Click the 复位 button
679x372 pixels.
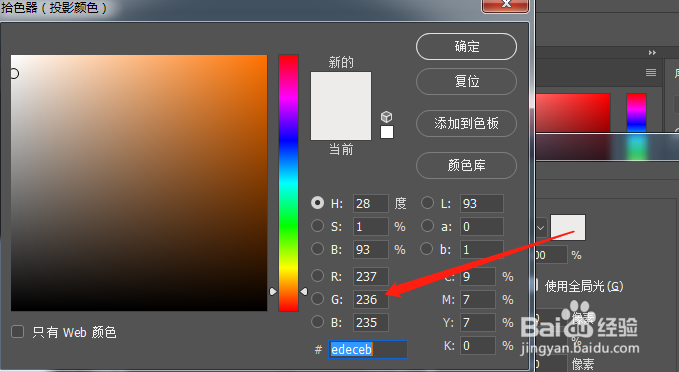466,81
